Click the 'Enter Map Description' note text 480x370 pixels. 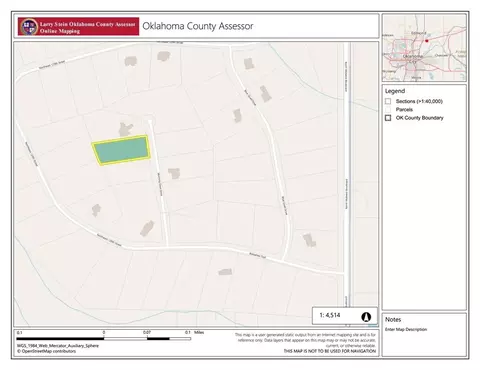[406, 329]
